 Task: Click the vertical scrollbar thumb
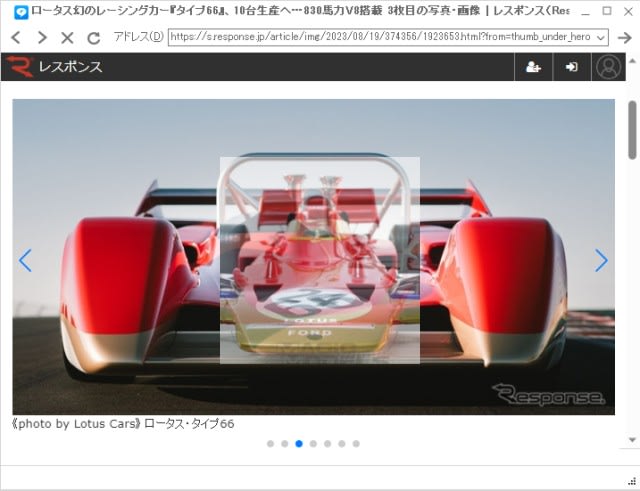pos(632,130)
